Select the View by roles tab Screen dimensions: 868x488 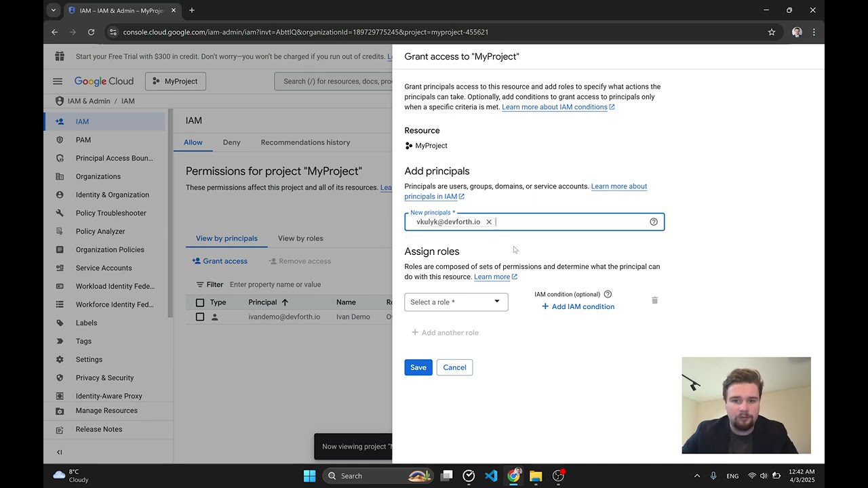pos(300,239)
